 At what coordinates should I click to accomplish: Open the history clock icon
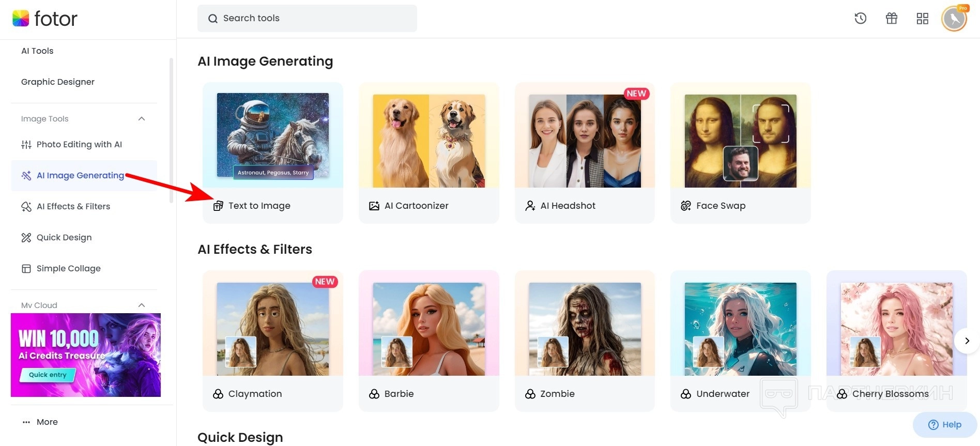(861, 19)
